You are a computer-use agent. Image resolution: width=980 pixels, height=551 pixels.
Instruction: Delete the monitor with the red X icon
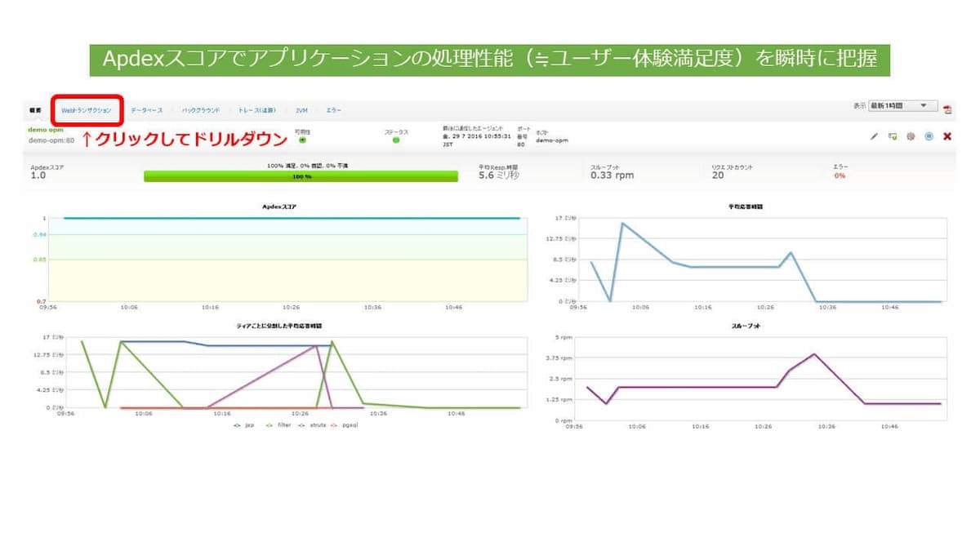click(947, 136)
